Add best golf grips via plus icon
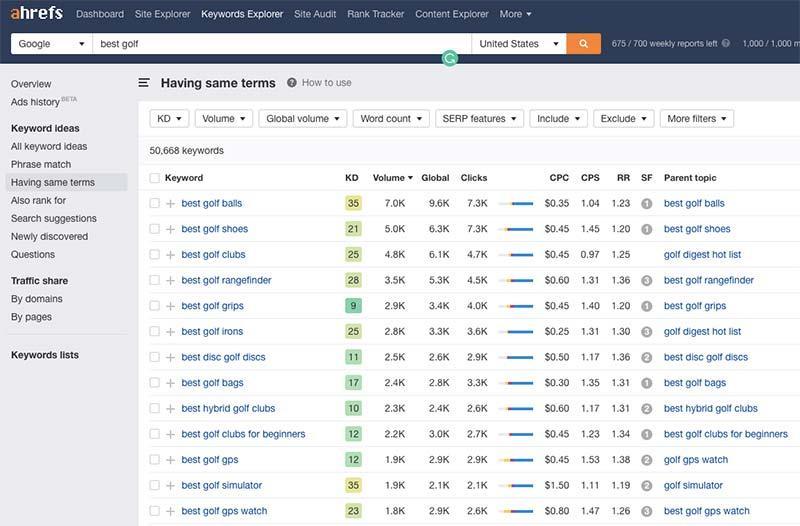 pyautogui.click(x=170, y=306)
